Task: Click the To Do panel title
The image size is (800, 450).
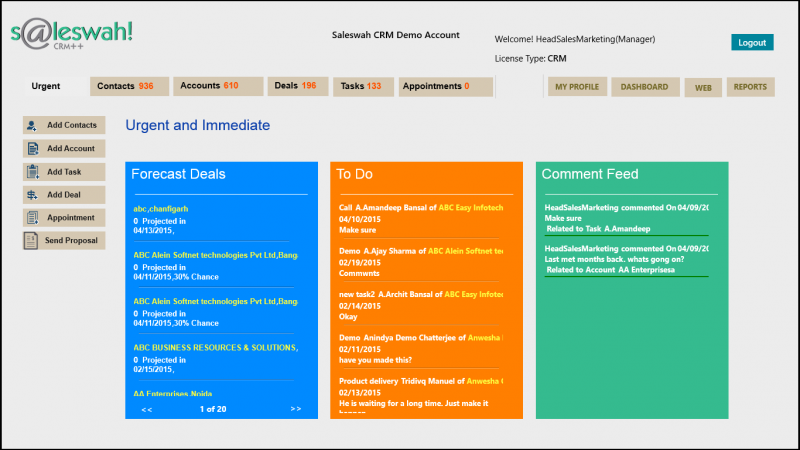Action: (355, 174)
